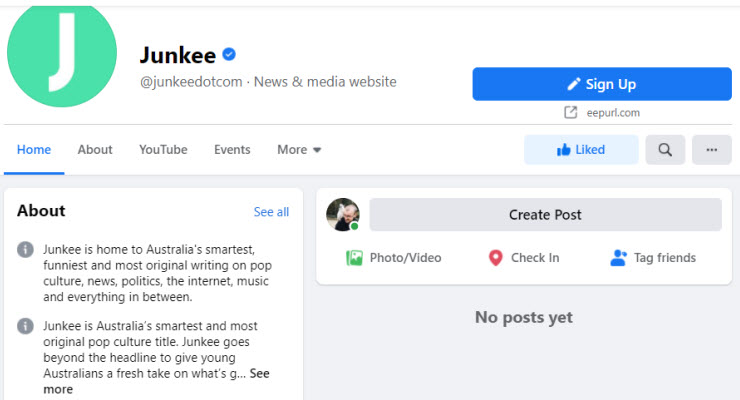740x400 pixels.
Task: Expand the More dropdown menu
Action: (x=299, y=150)
